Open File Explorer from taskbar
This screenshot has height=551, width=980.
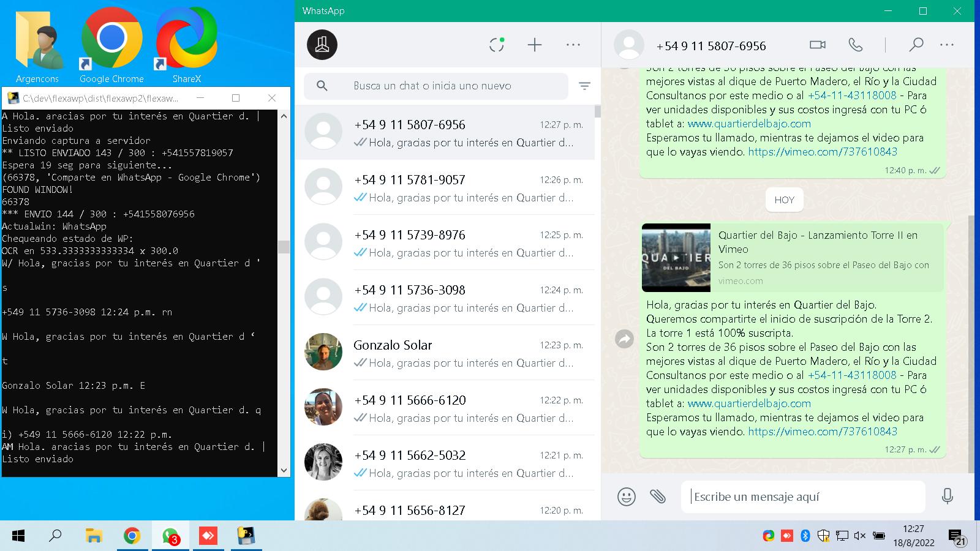(x=93, y=536)
